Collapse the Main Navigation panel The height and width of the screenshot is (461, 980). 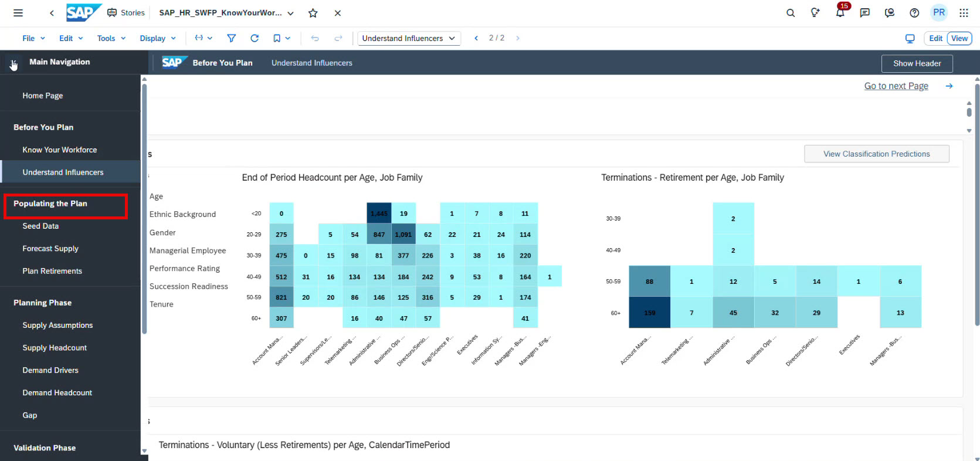[13, 63]
